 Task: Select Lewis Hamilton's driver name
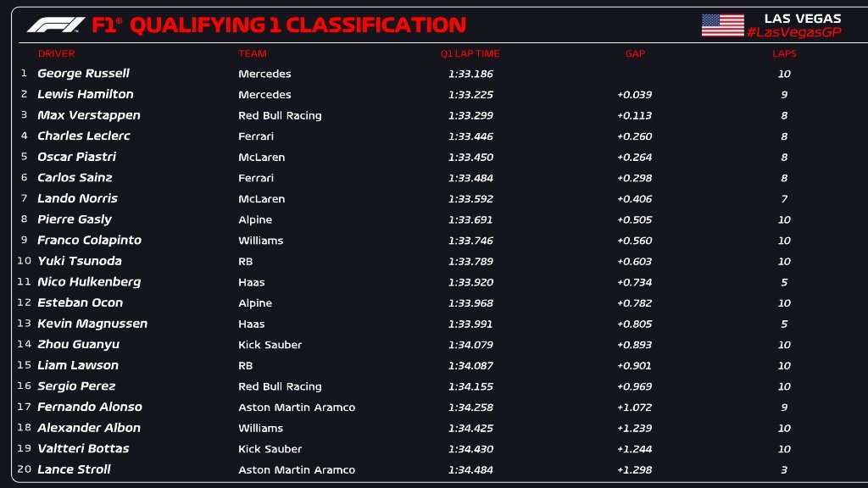[86, 94]
